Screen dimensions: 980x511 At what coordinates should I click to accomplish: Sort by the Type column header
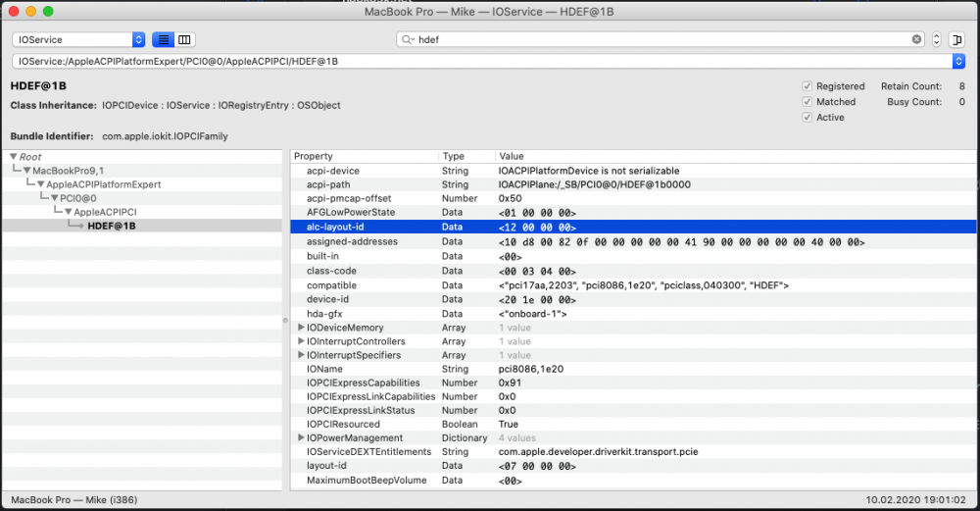pos(466,156)
